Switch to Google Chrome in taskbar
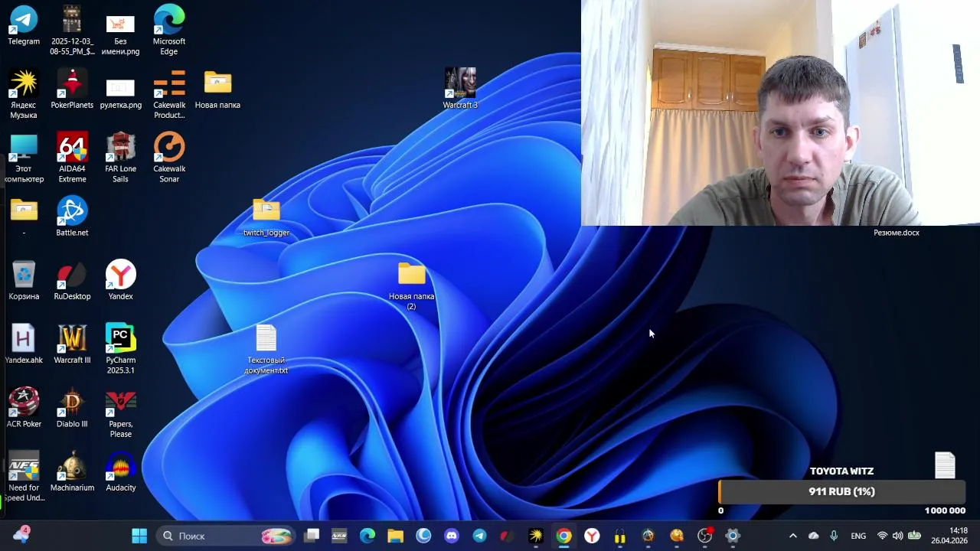 (563, 536)
